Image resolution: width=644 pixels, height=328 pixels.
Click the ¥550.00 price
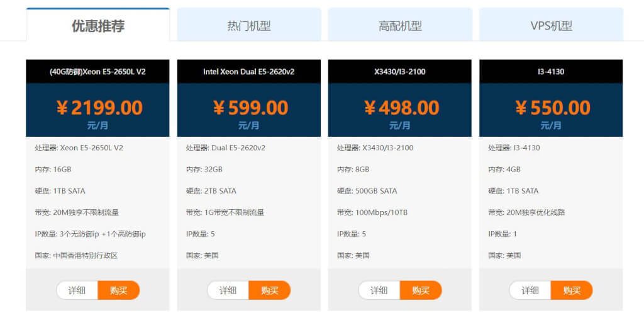coord(553,108)
